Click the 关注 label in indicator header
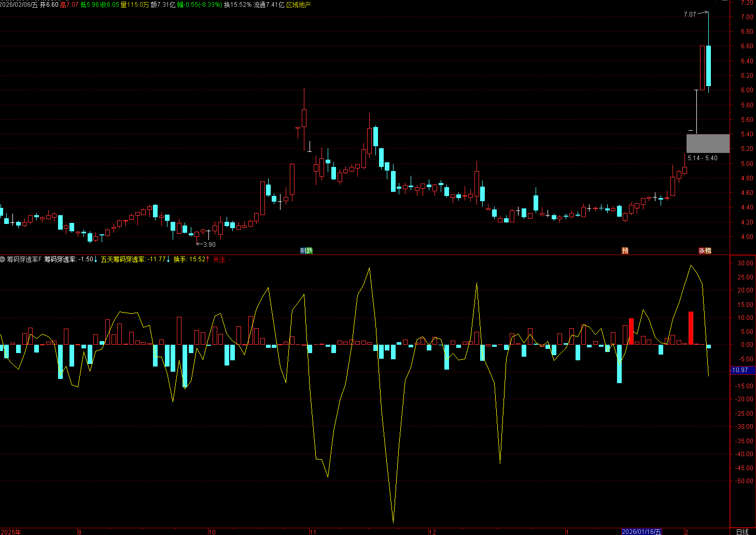This screenshot has height=535, width=756. (220, 259)
